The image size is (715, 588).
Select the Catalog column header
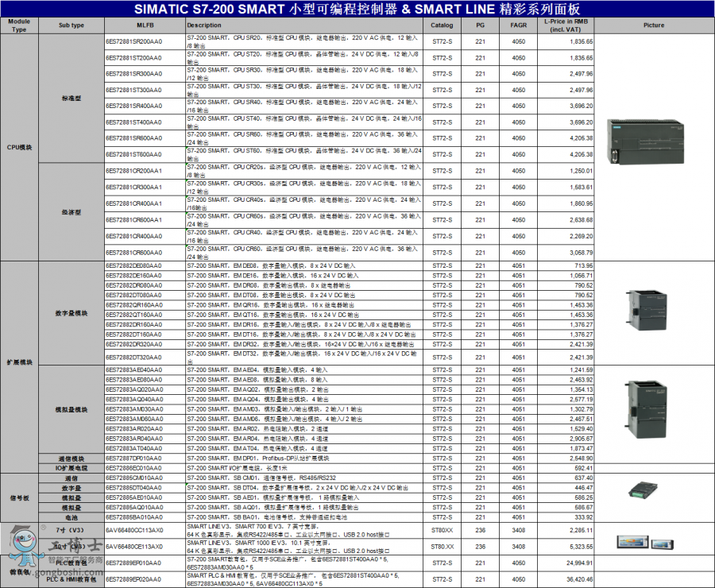442,25
